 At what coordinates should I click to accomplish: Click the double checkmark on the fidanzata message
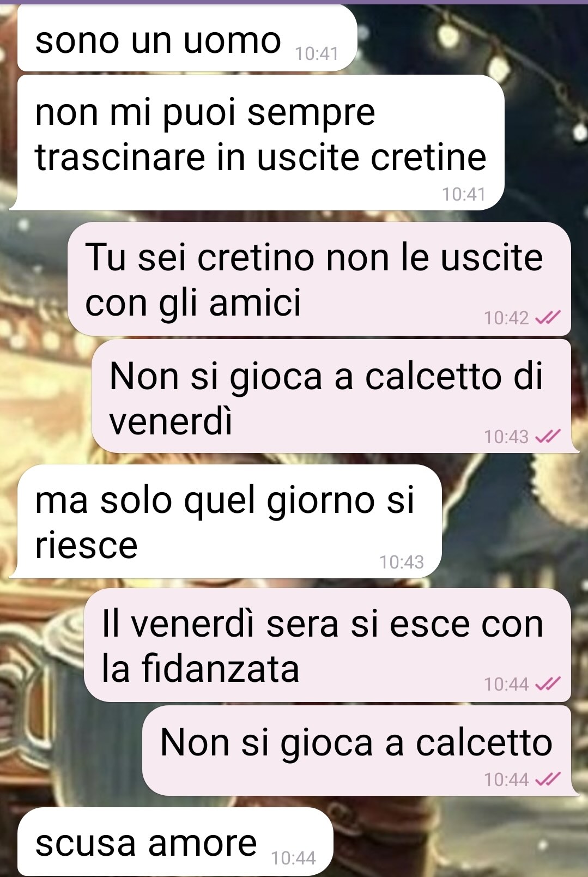tap(548, 684)
